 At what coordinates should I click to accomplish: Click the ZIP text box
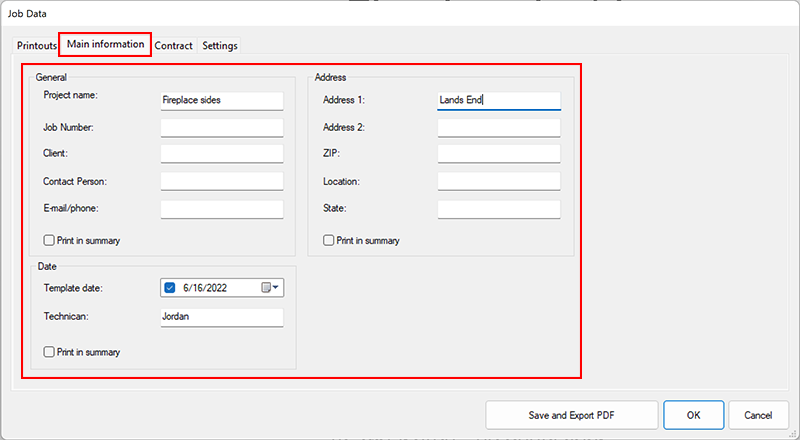coord(499,154)
